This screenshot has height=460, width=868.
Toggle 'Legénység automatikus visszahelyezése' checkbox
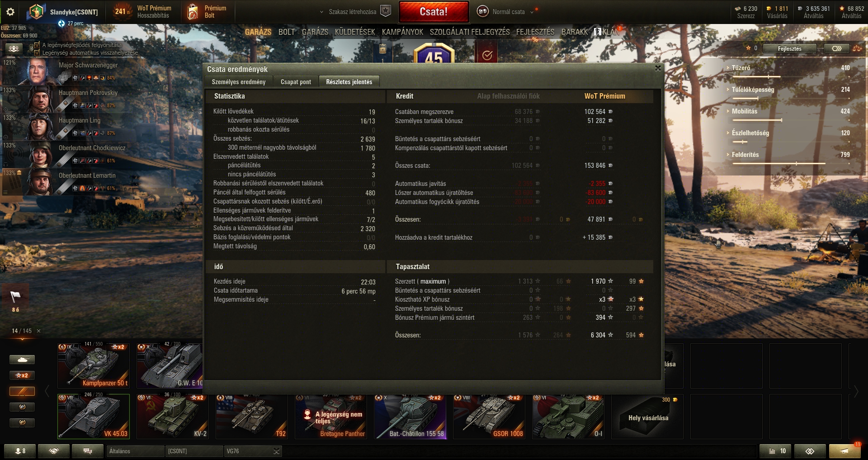[37, 52]
